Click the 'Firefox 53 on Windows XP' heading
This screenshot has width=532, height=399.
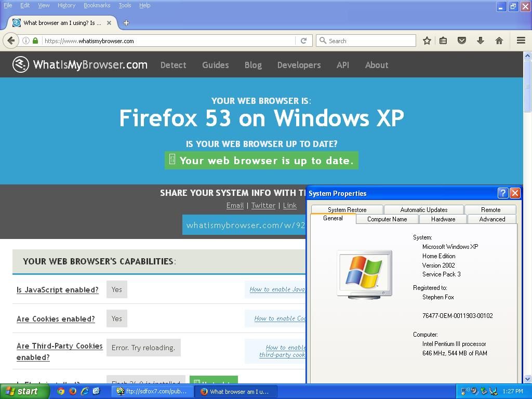click(262, 118)
